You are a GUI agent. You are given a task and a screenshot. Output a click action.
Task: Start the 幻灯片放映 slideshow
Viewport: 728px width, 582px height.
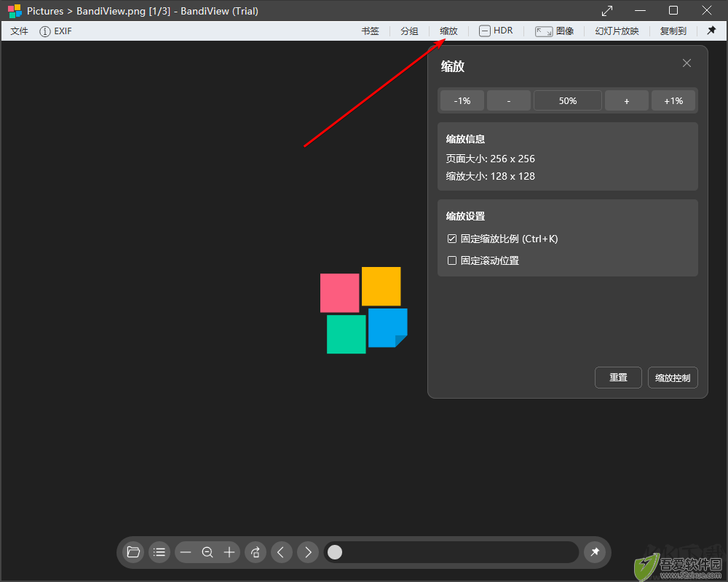(617, 31)
